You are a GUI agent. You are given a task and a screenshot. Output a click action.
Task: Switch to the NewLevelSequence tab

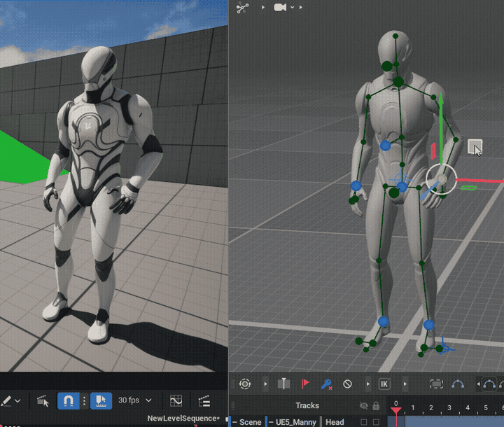coord(183,419)
